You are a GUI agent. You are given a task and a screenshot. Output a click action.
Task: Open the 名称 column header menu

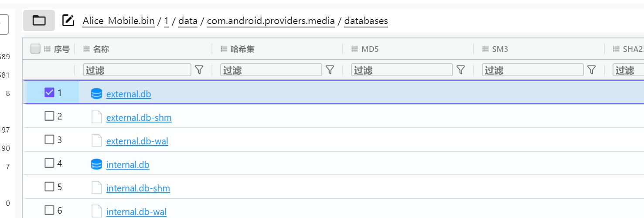(86, 49)
